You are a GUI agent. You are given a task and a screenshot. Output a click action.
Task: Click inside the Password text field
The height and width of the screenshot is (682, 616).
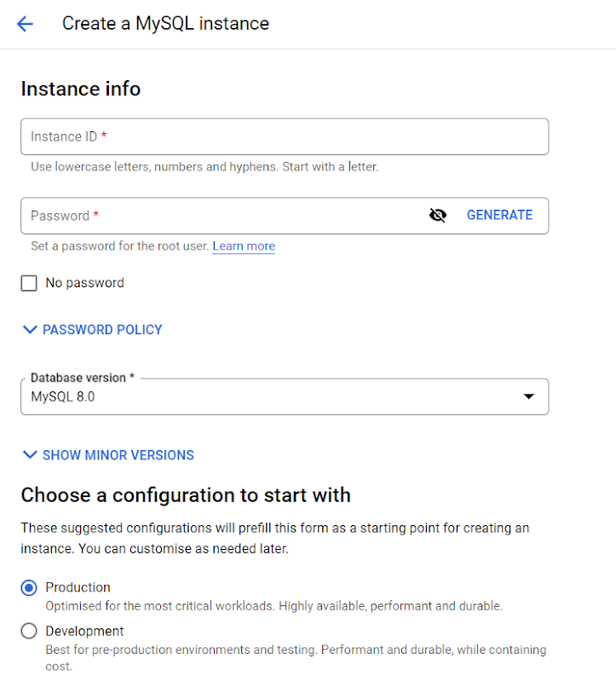coord(222,216)
